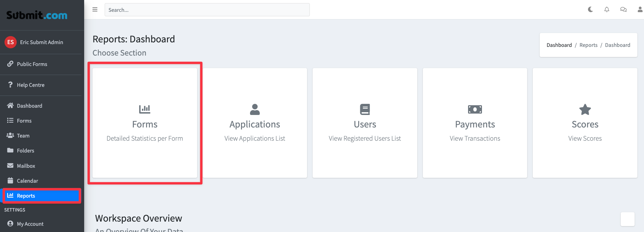Click the Reports breadcrumb link
Image resolution: width=644 pixels, height=232 pixels.
[588, 45]
